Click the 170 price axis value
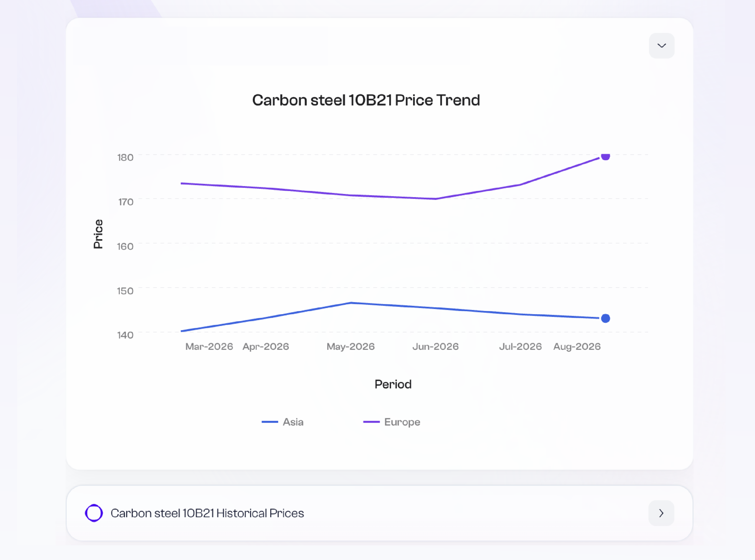755x560 pixels. (x=126, y=202)
